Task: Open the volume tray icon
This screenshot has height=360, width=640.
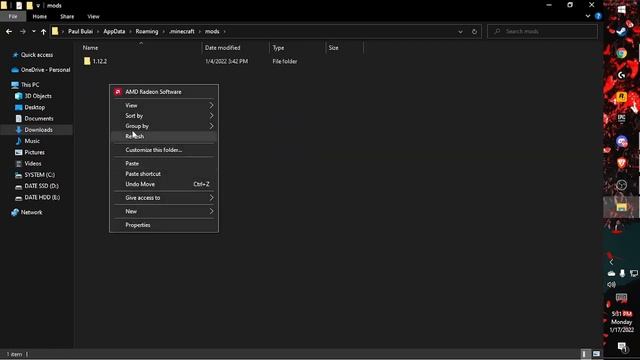Action: pyautogui.click(x=611, y=284)
